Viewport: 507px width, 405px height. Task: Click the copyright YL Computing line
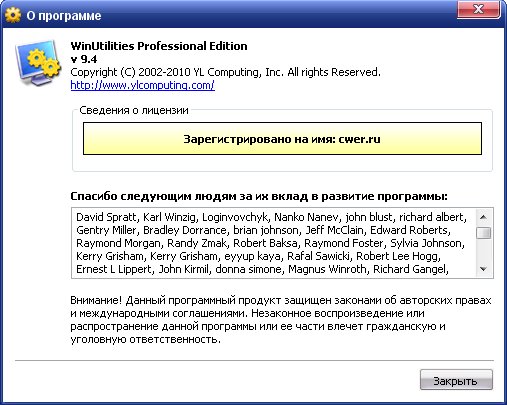click(225, 72)
